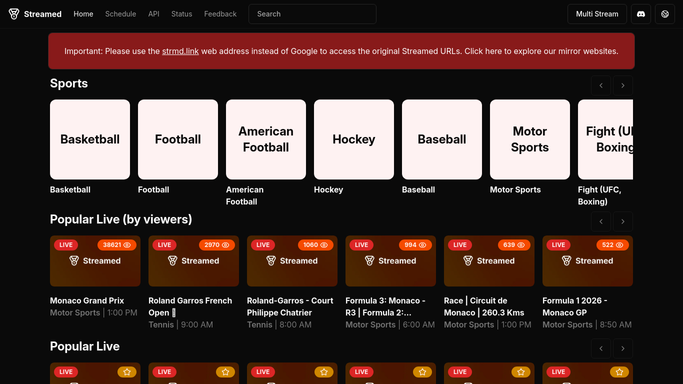Click Formula 3: Monaco - R3 title
The width and height of the screenshot is (683, 384).
pyautogui.click(x=385, y=307)
